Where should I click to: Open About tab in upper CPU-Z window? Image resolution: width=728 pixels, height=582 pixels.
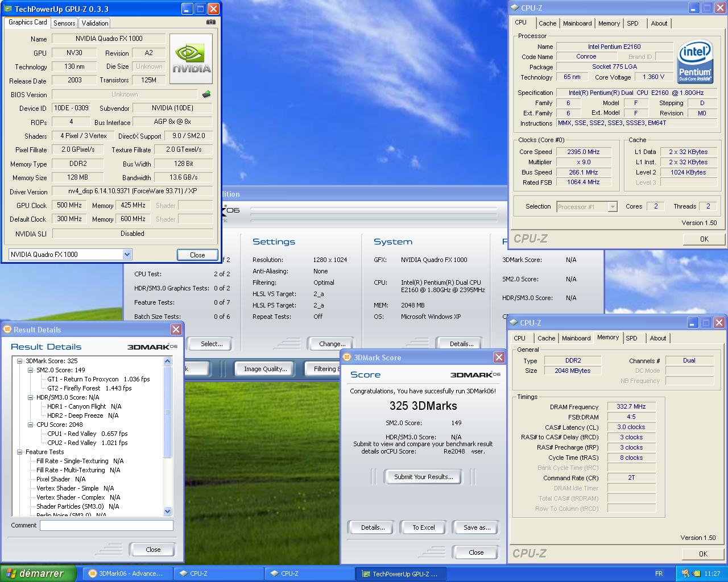(659, 23)
